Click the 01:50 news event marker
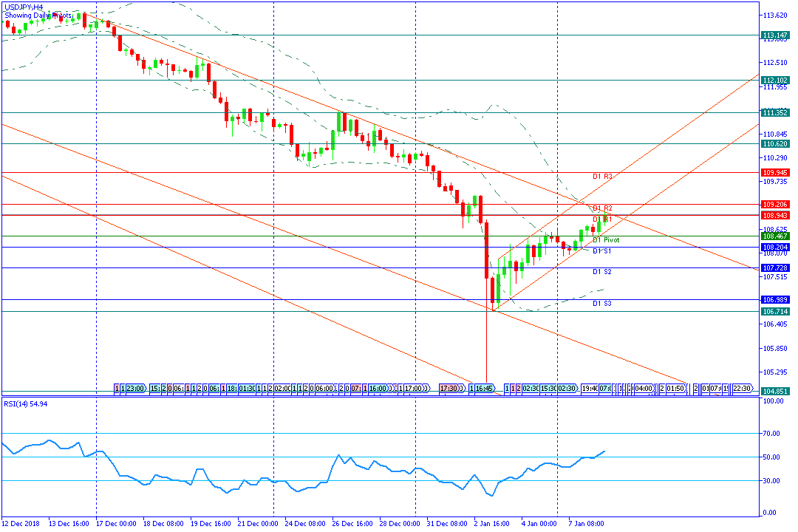The width and height of the screenshot is (798, 532). 675,389
